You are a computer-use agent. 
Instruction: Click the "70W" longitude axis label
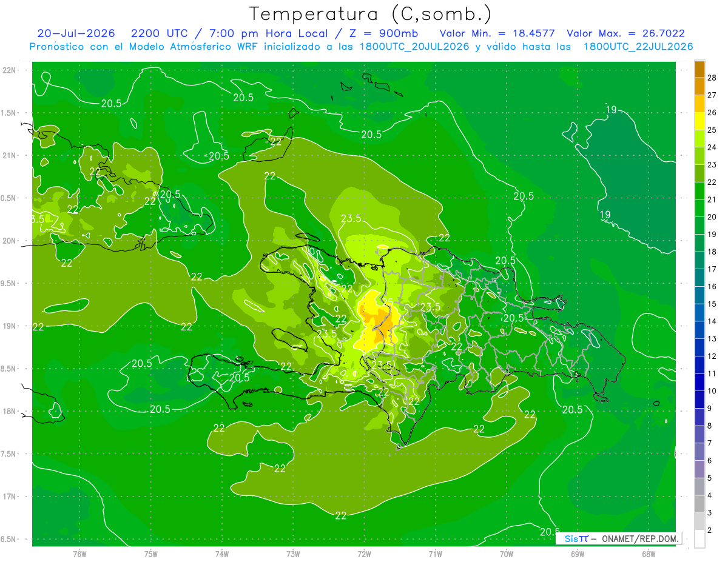[507, 554]
